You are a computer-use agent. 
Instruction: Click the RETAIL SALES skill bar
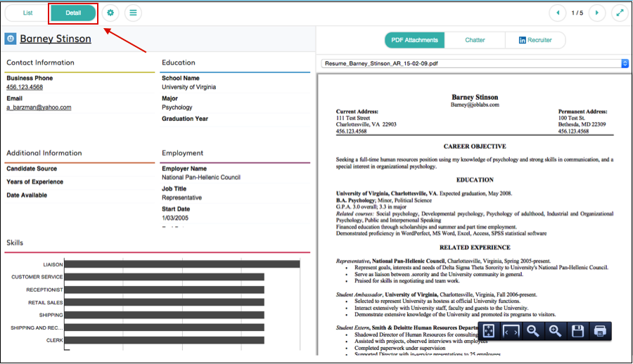[165, 302]
